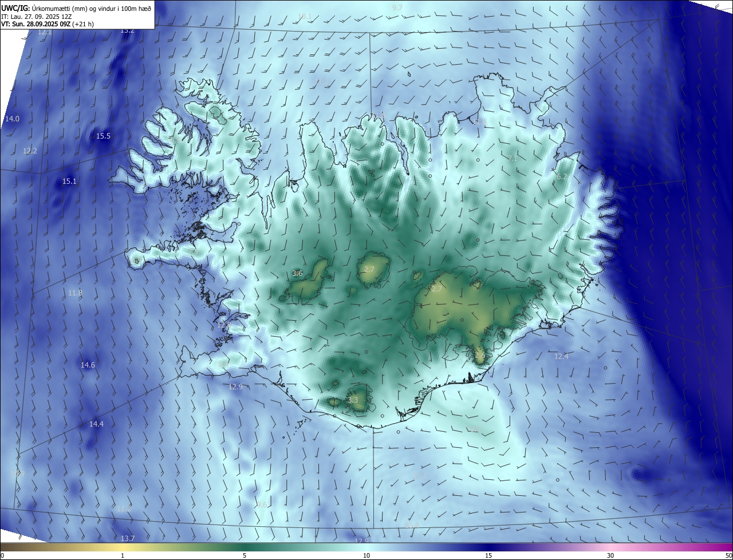Click the 12.1 value label below the title box
Image resolution: width=733 pixels, height=560 pixels.
[x=45, y=32]
